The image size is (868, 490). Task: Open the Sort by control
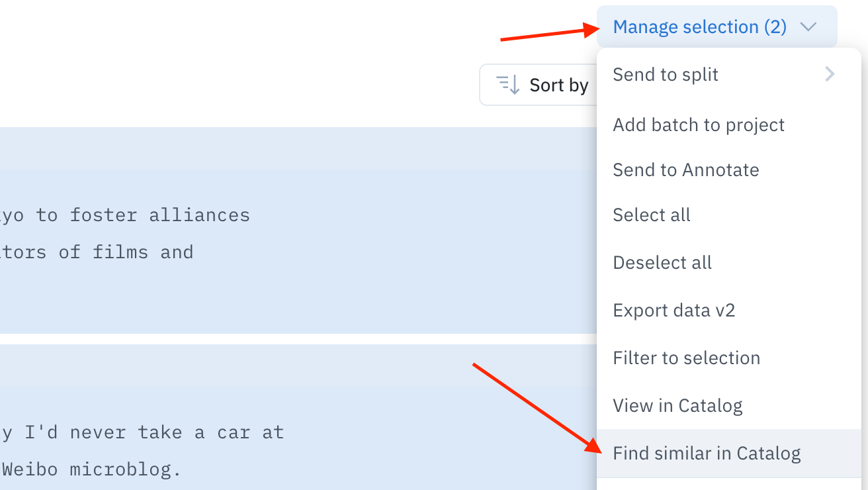click(x=538, y=85)
